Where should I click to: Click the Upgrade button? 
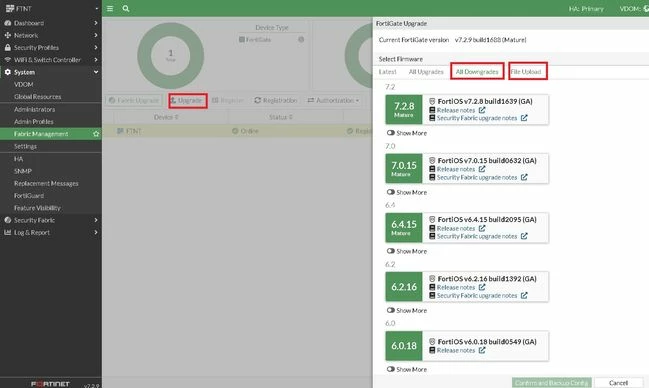[187, 100]
